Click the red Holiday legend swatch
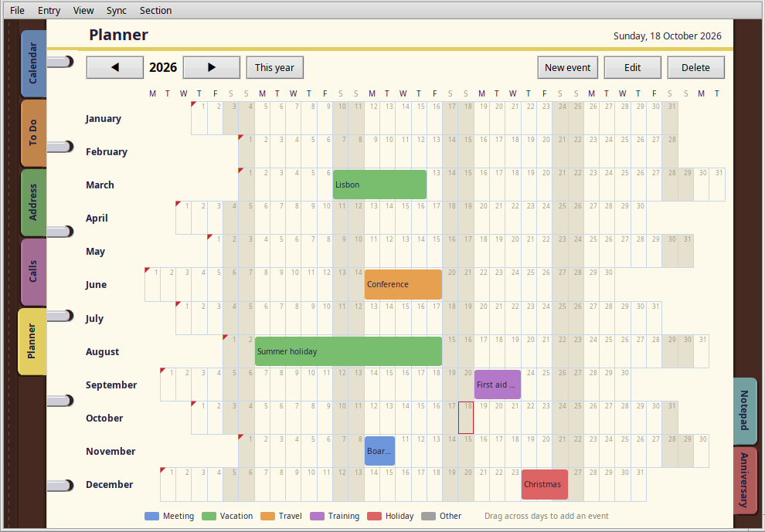Viewport: 765px width, 532px height. (374, 516)
